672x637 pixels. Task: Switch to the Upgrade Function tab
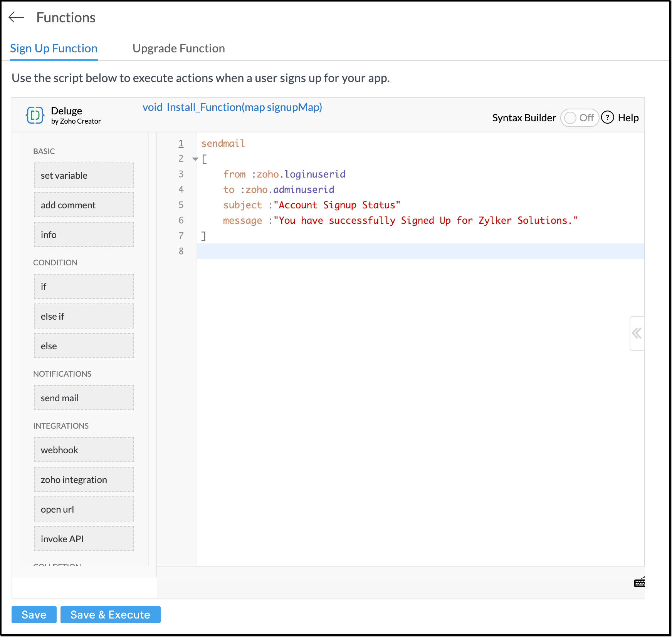coord(178,49)
